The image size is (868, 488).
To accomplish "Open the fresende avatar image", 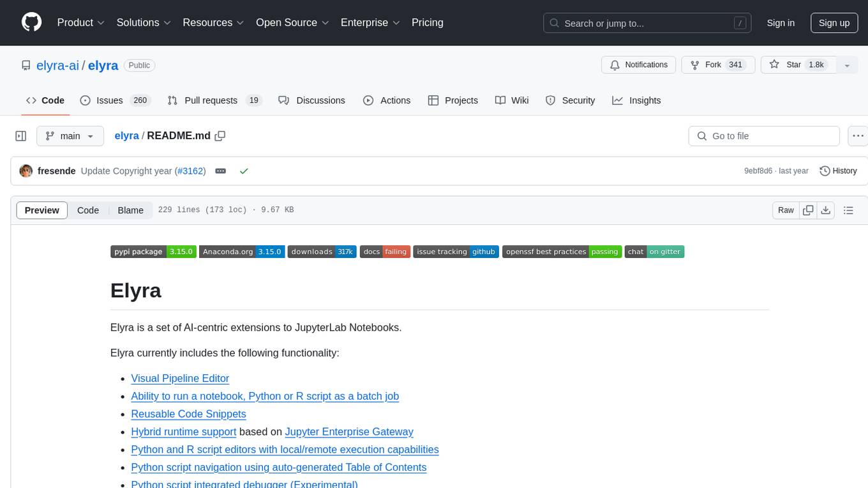I will click(x=26, y=171).
